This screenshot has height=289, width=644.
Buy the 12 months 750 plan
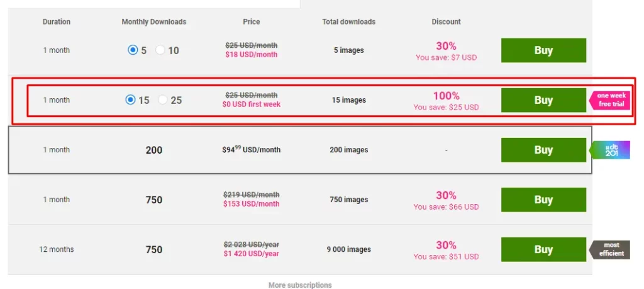click(x=543, y=249)
